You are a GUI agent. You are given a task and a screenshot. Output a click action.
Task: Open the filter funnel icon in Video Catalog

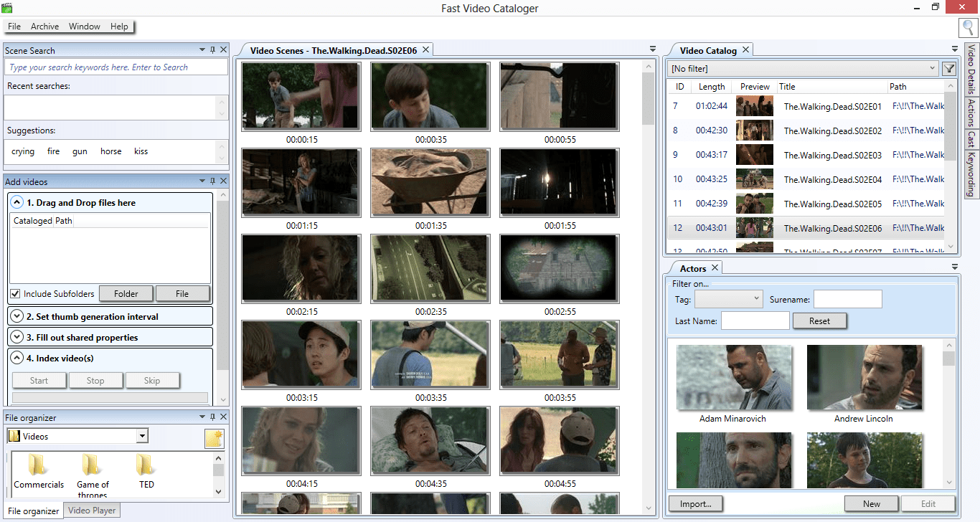948,69
